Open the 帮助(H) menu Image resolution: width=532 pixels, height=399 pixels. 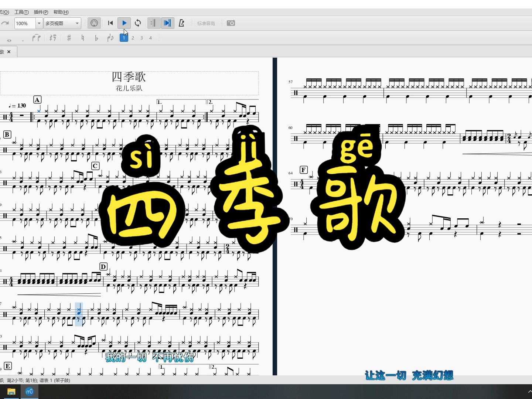[x=61, y=12]
